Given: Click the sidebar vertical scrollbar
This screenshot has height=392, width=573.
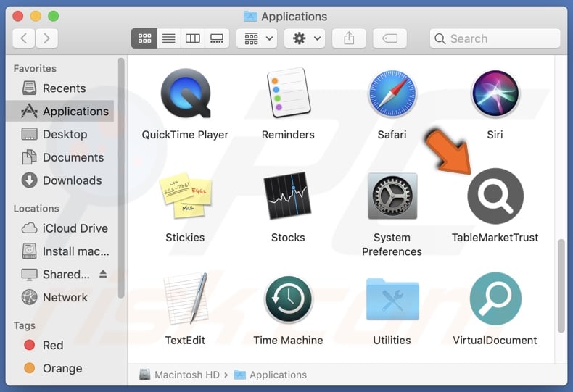Looking at the screenshot, I should [x=120, y=178].
